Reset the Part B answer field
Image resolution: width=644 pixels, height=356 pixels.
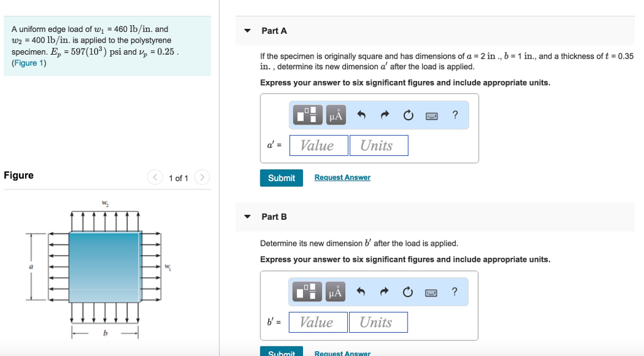pos(408,292)
